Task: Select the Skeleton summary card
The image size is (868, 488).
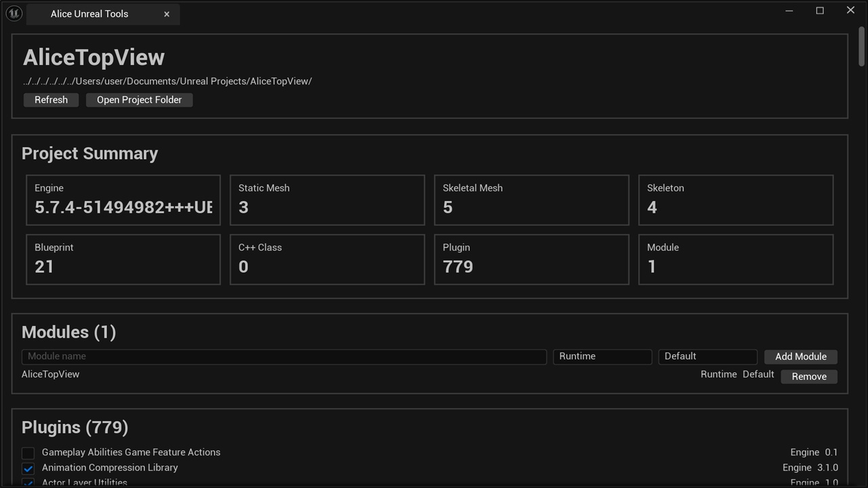Action: (736, 200)
